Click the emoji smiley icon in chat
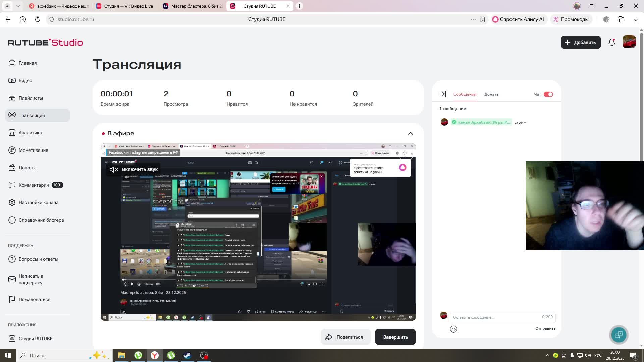The image size is (644, 362). tap(453, 329)
